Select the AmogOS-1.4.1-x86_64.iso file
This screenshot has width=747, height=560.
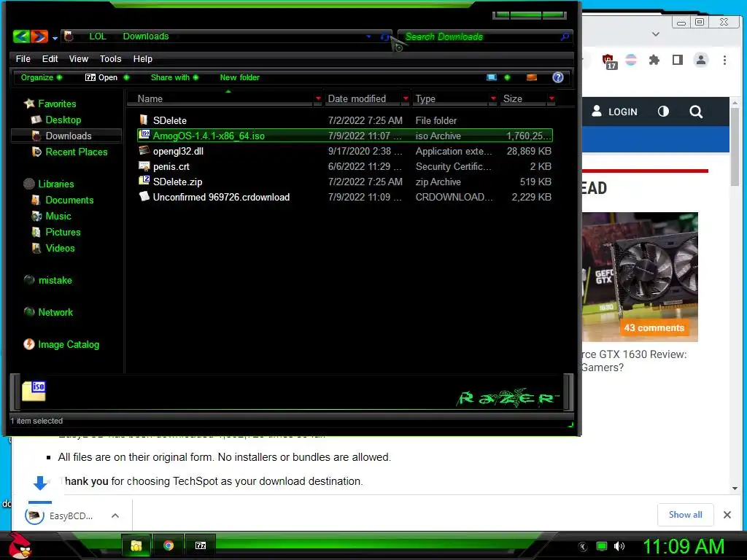click(x=345, y=136)
